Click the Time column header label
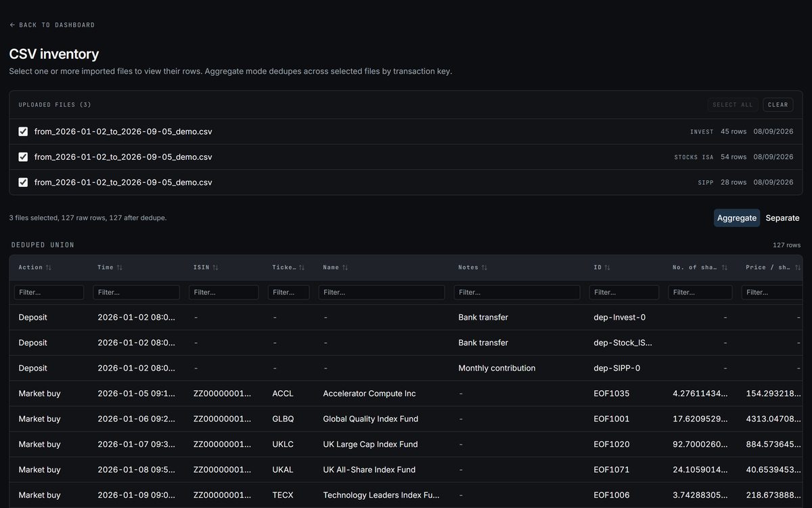The width and height of the screenshot is (812, 508). [106, 268]
